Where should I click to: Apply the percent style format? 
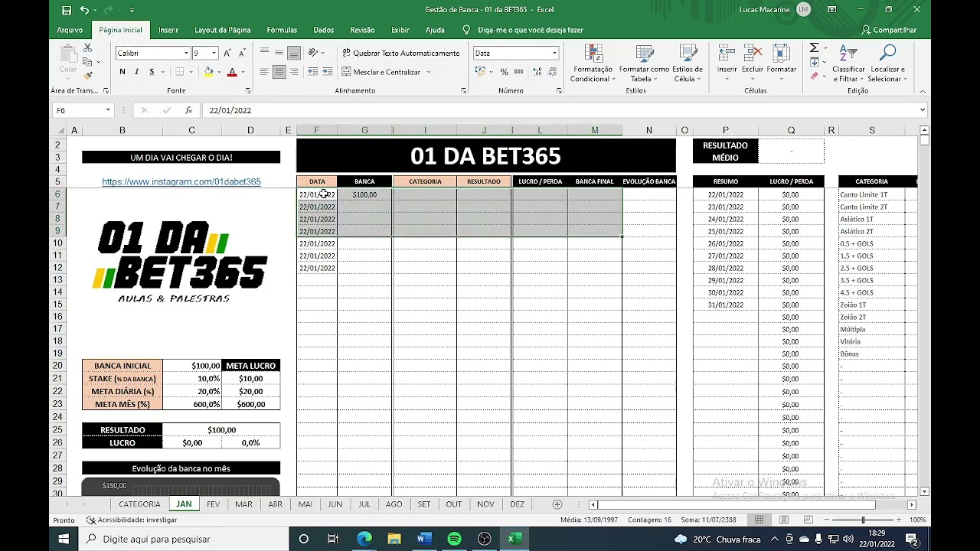504,72
